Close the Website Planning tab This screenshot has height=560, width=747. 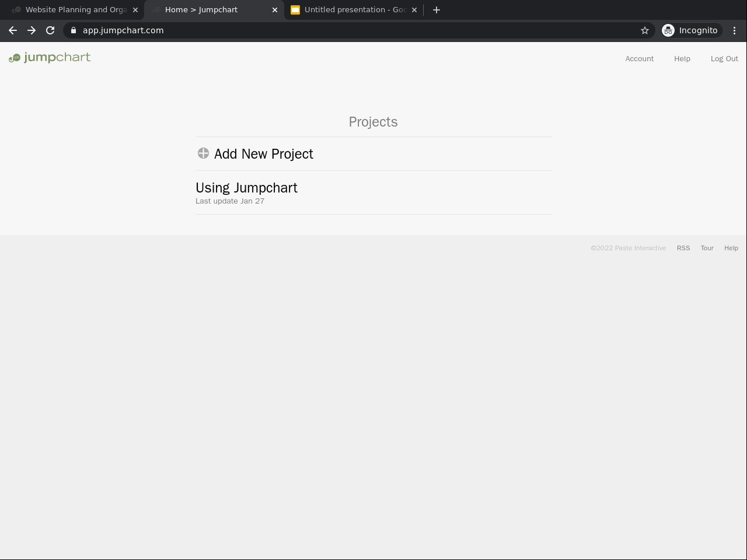[135, 10]
